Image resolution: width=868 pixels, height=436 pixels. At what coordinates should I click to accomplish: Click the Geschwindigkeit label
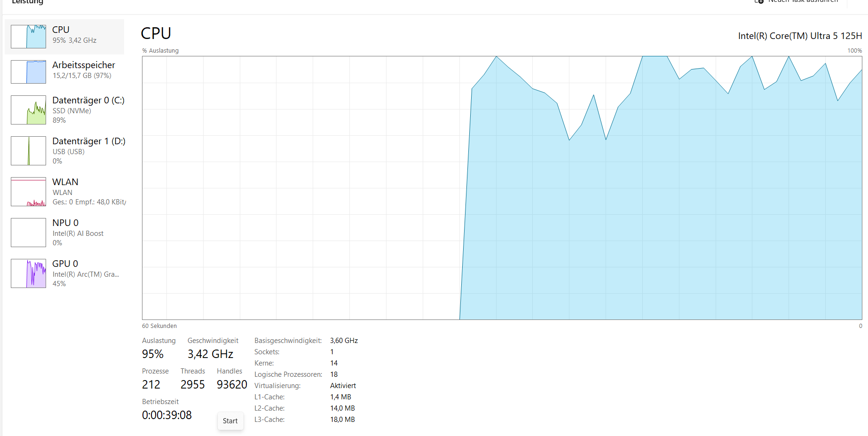pyautogui.click(x=213, y=341)
